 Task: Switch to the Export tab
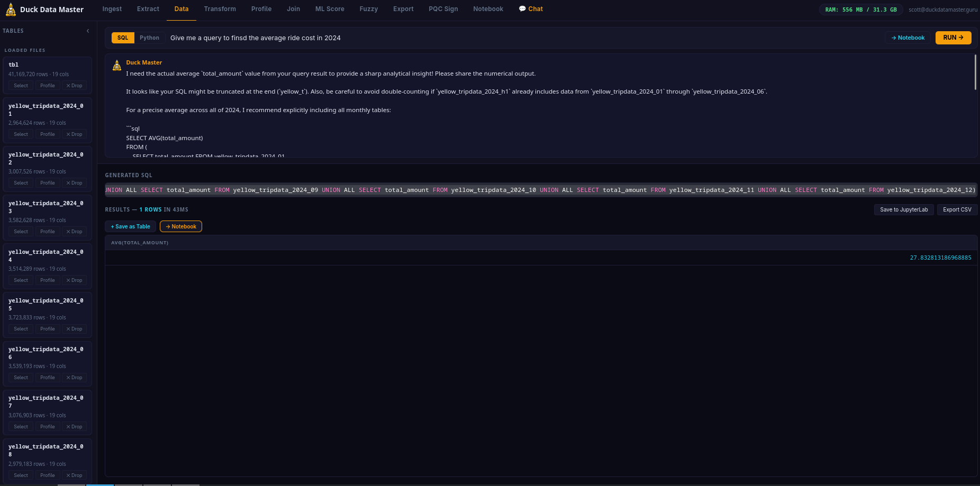403,9
